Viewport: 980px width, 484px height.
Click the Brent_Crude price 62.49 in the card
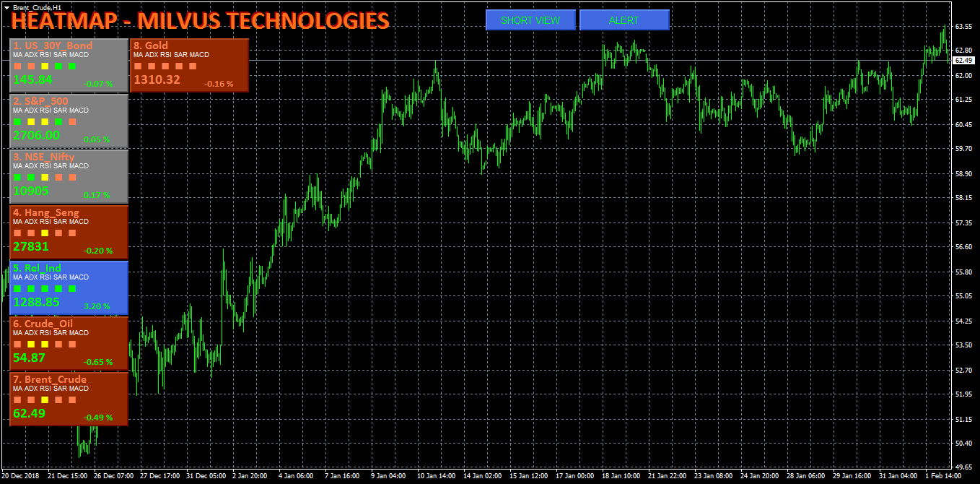pos(30,413)
